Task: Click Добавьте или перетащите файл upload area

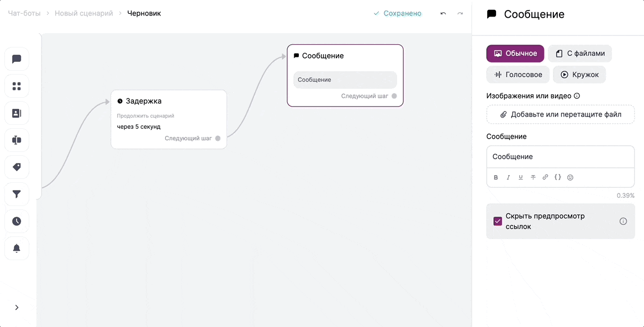Action: click(561, 114)
